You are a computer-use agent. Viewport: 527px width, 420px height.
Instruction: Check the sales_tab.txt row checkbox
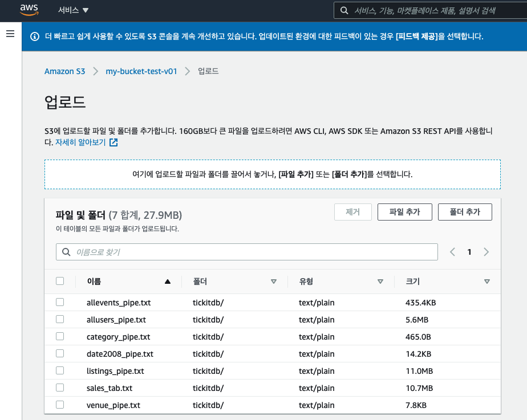(x=60, y=388)
